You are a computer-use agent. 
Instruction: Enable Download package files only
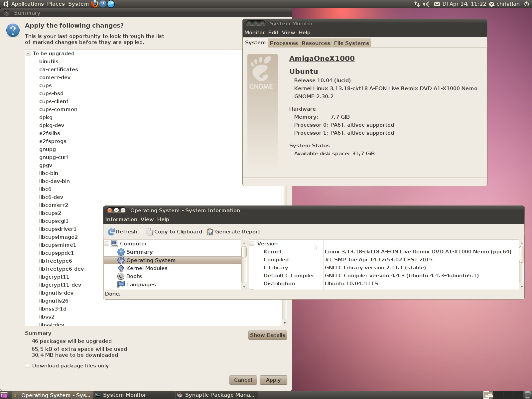(x=28, y=366)
